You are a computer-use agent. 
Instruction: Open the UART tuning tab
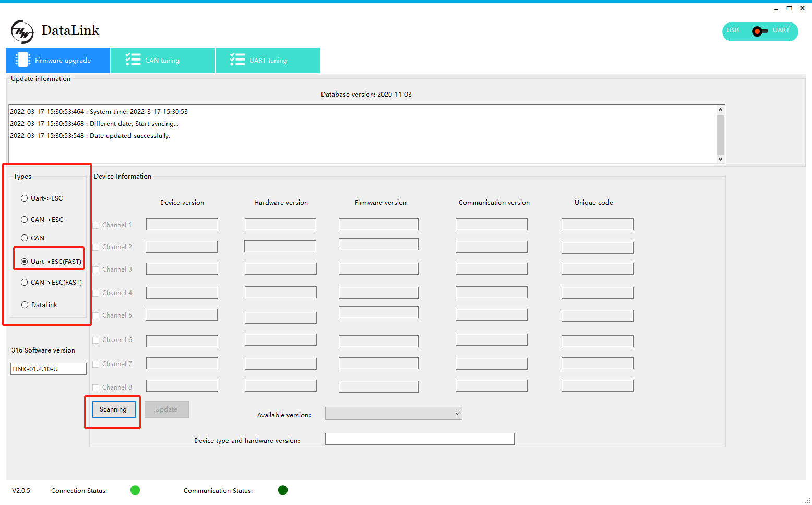tap(267, 61)
